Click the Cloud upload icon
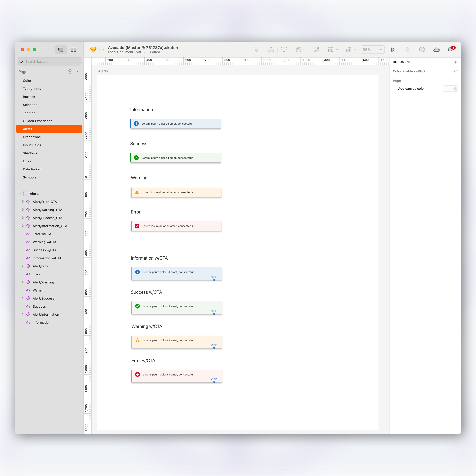 436,50
